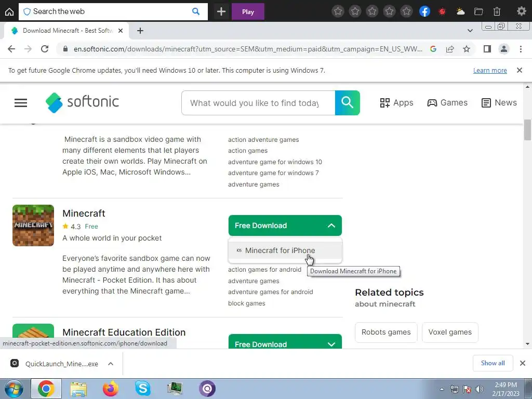Click the Robots games topic
The height and width of the screenshot is (399, 532).
tap(386, 332)
